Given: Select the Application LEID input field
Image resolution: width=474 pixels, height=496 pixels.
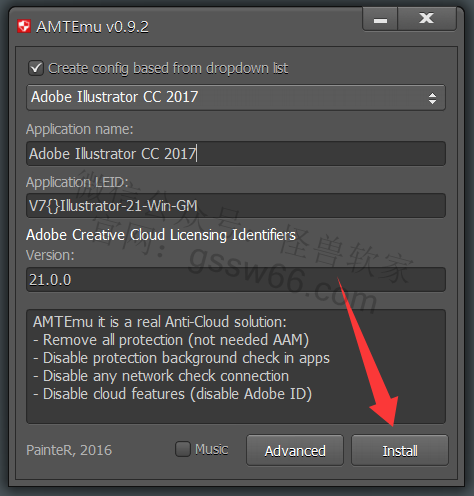Looking at the screenshot, I should pos(236,206).
